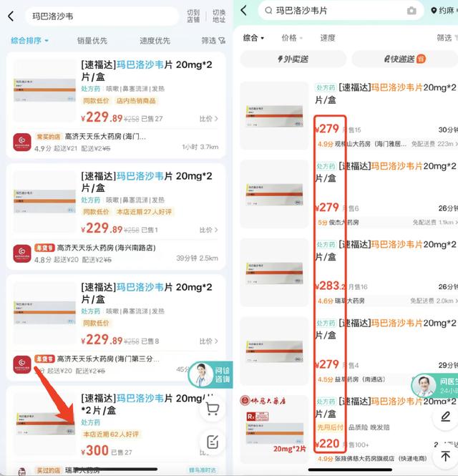Viewport: 458px width, 476px height.
Task: Expand the 综合排序 sorting dropdown
Action: tap(29, 40)
